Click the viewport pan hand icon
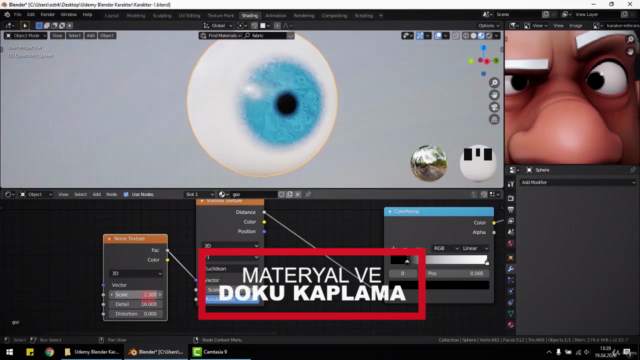 click(494, 95)
